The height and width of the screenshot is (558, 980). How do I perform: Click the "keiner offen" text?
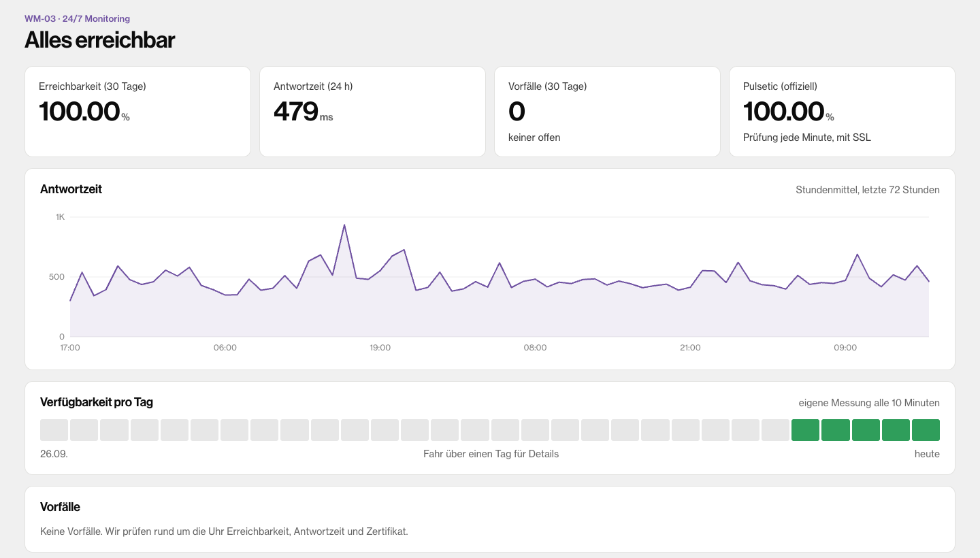[534, 137]
